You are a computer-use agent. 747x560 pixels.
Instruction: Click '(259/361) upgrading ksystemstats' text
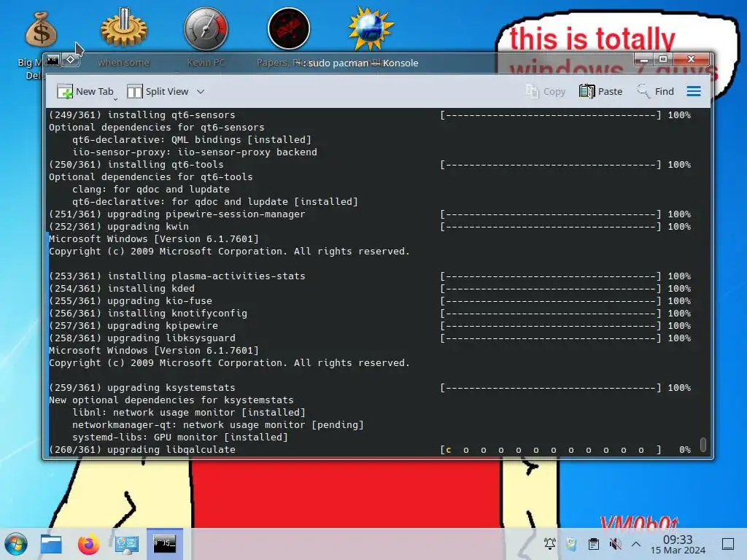[x=142, y=388]
